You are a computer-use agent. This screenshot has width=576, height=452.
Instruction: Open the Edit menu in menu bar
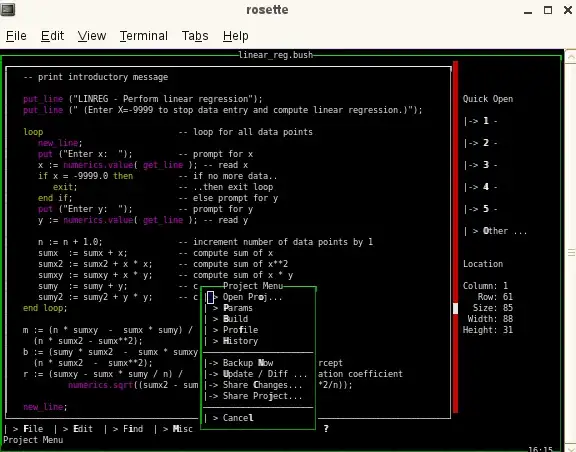click(52, 36)
